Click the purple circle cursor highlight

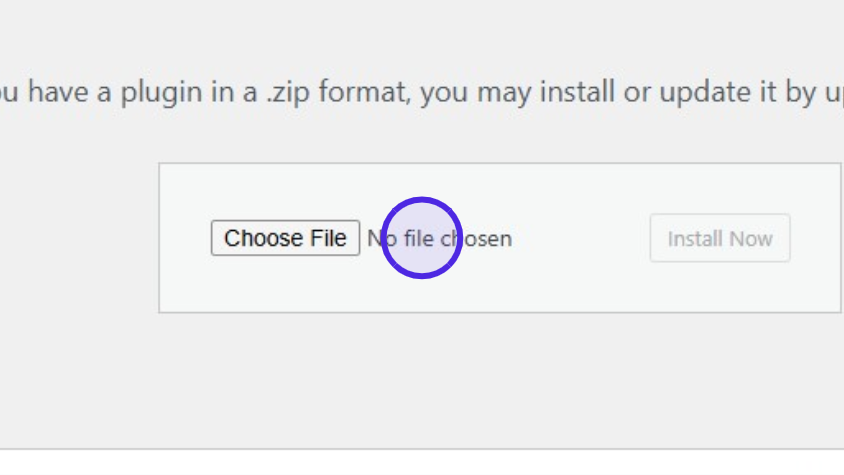421,237
